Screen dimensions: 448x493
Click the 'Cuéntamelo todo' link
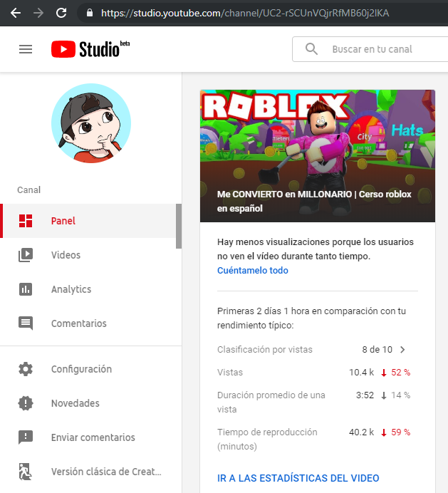point(252,271)
